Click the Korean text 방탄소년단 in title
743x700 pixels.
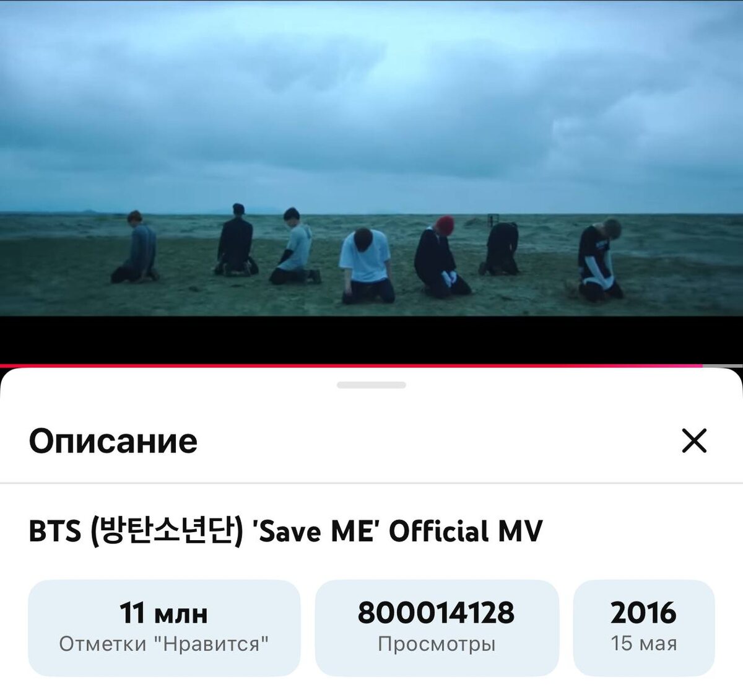pyautogui.click(x=167, y=531)
